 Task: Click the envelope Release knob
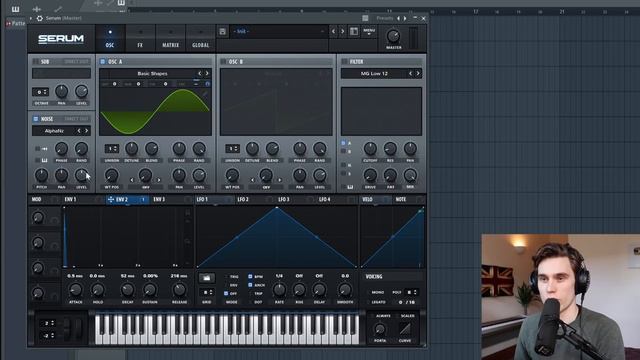[179, 290]
